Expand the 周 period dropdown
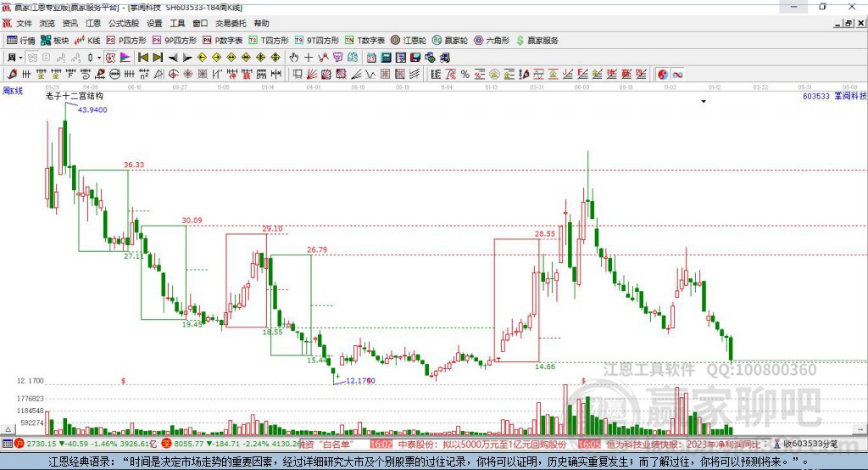868x470 pixels. click(20, 58)
